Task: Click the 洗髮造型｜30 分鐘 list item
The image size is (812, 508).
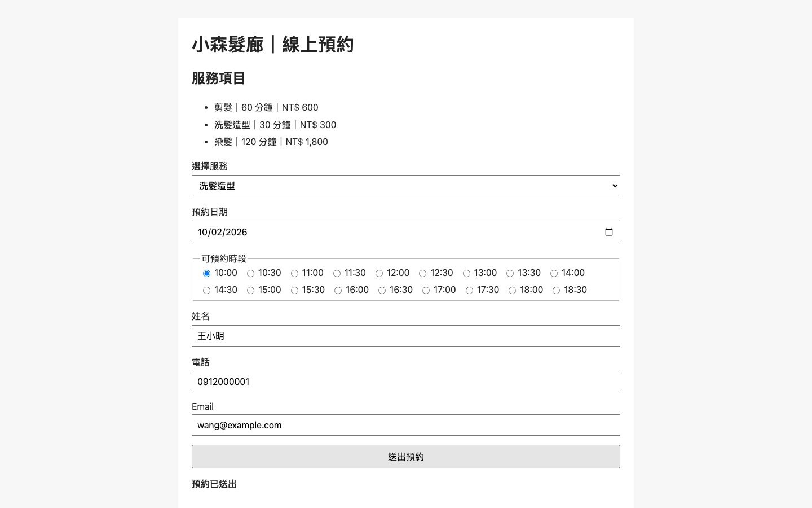Action: click(x=275, y=125)
